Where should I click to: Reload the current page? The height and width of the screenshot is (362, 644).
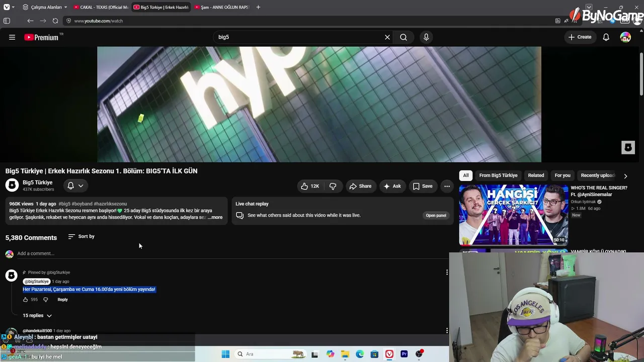[55, 21]
